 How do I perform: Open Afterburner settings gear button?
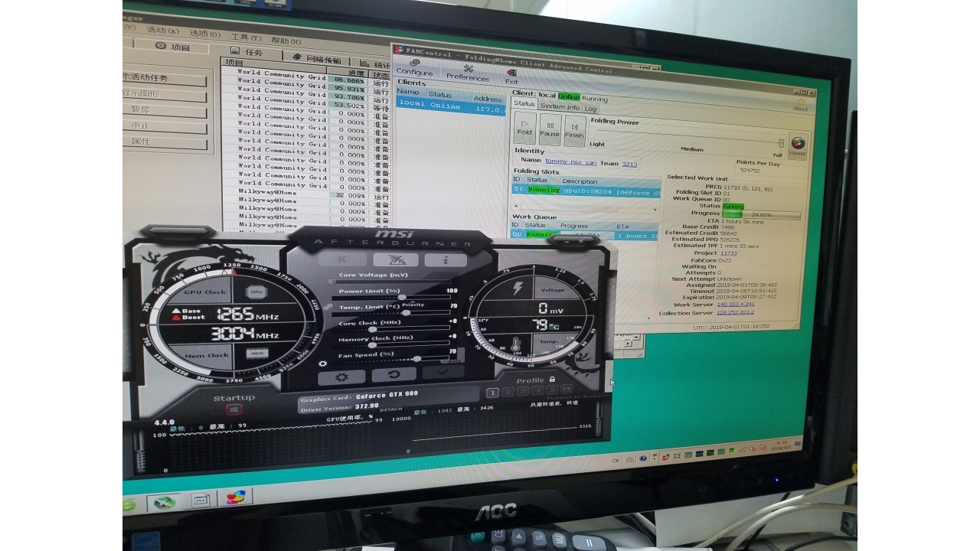point(341,377)
